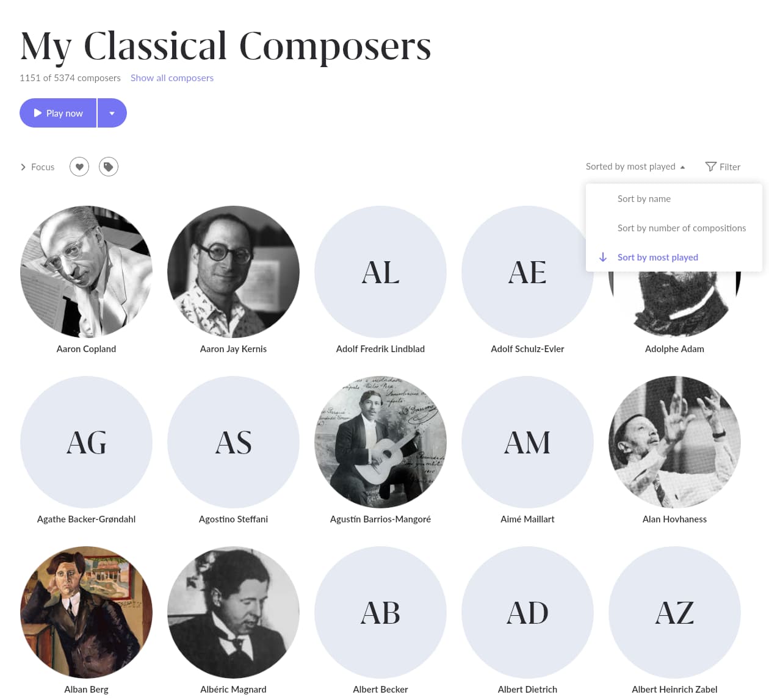
Task: Click the AE avatar for Adolf Schulz-Evler
Action: [x=527, y=272]
